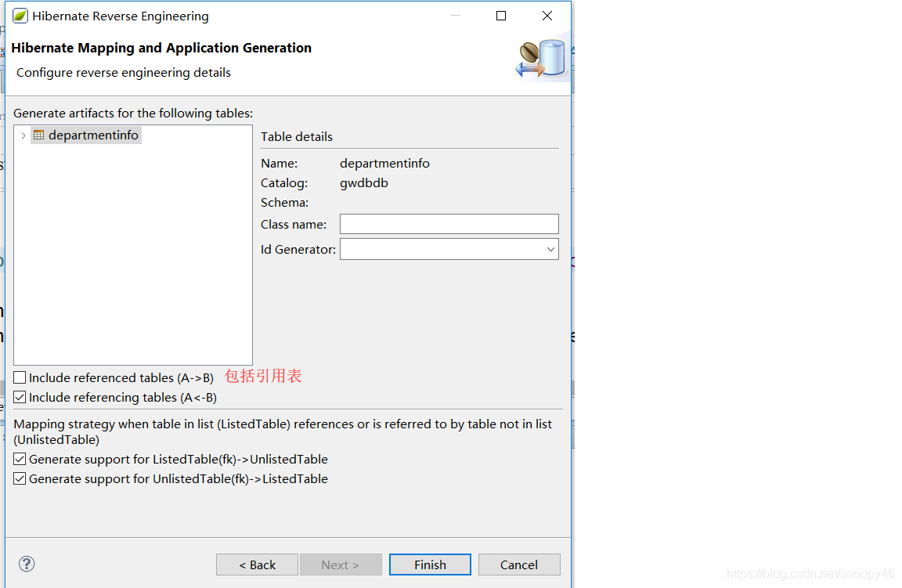Click 'Configure reverse engineering details' subtitle
This screenshot has width=902, height=588.
pyautogui.click(x=124, y=73)
